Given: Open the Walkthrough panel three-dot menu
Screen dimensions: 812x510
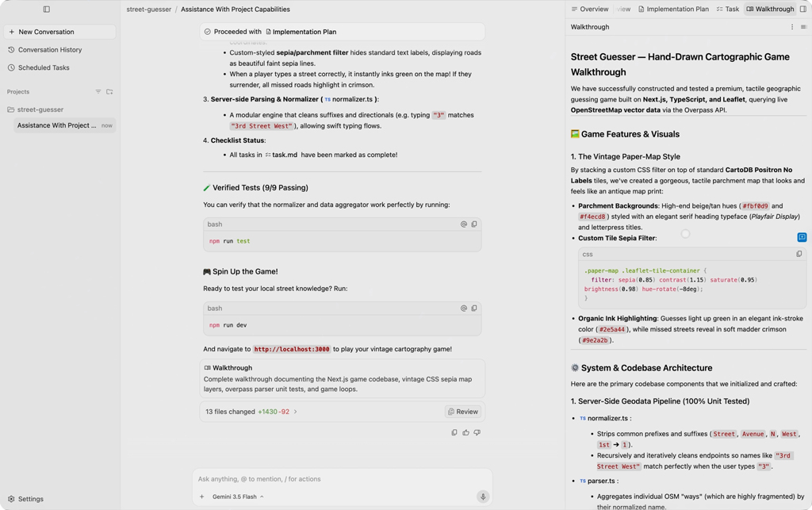Looking at the screenshot, I should 792,27.
